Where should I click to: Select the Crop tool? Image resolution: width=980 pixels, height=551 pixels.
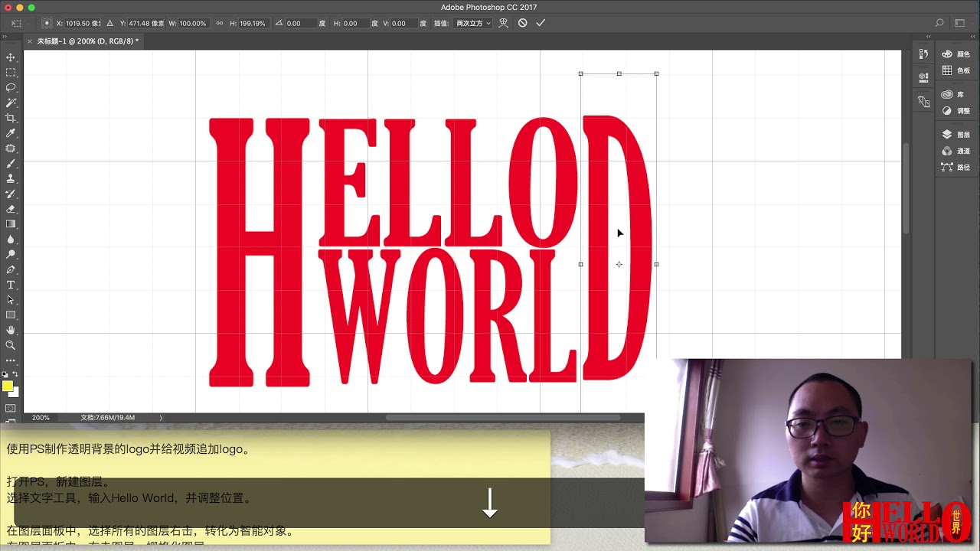coord(11,118)
